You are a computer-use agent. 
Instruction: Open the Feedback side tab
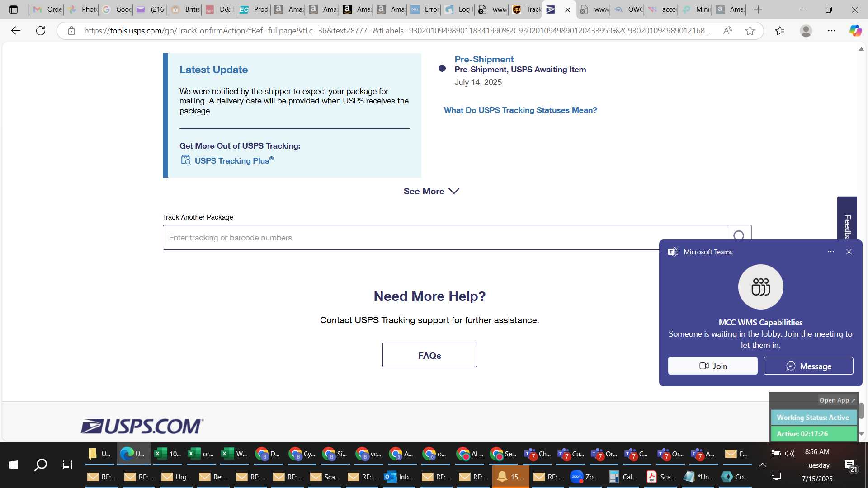(847, 218)
